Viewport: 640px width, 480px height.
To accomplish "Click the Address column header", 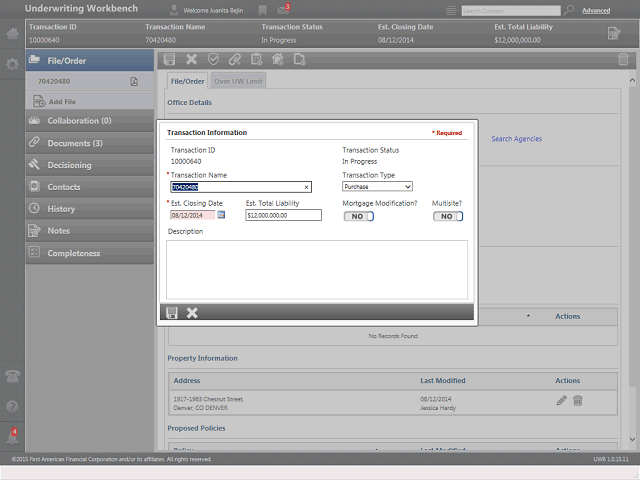I will point(187,380).
